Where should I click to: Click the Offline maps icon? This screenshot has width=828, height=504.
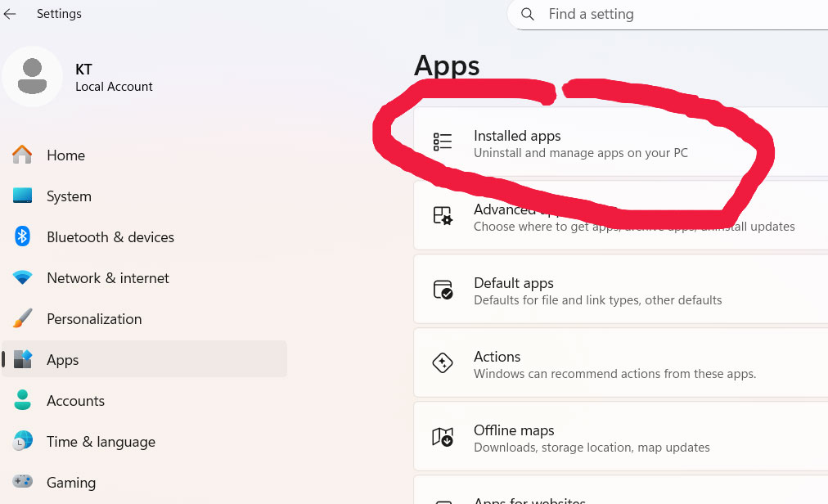coord(443,436)
